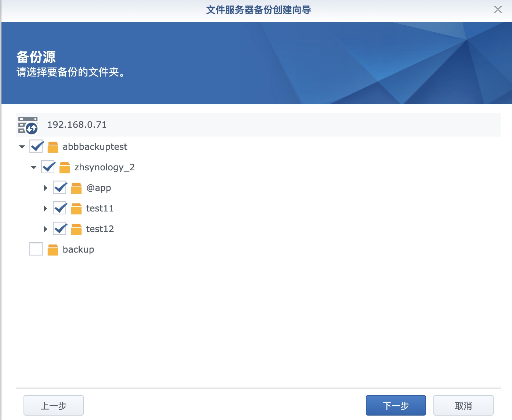Screen dimensions: 512x420
Task: Click the test11 folder icon
Action: [76, 209]
